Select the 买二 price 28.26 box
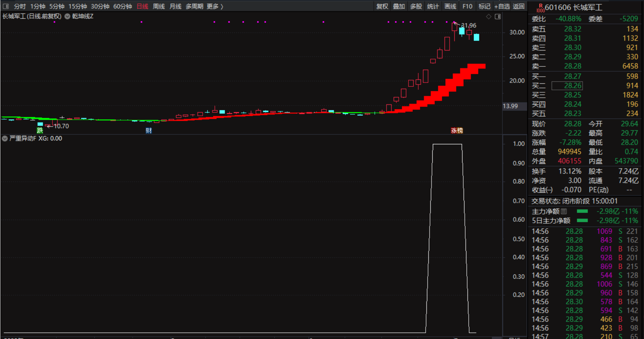 coord(567,86)
